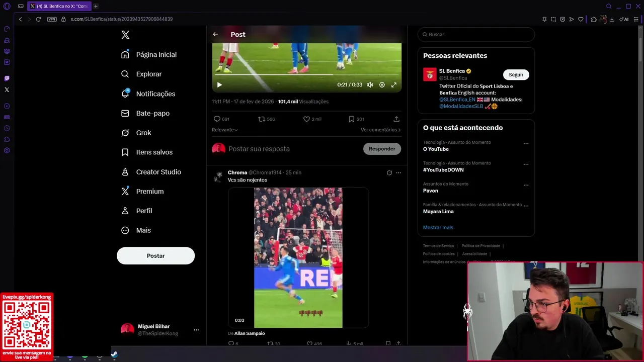Open options for #YouTubeDOWN trend

(526, 164)
